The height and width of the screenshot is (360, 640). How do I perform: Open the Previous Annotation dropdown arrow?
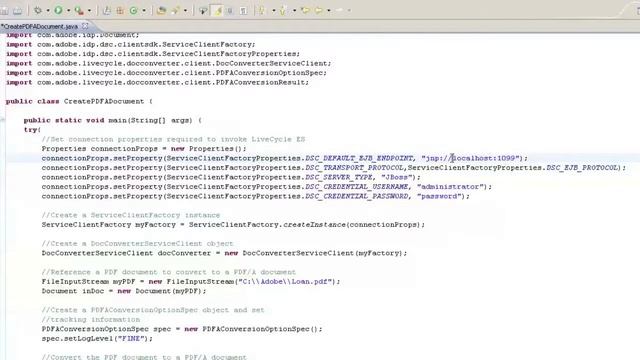[x=294, y=11]
